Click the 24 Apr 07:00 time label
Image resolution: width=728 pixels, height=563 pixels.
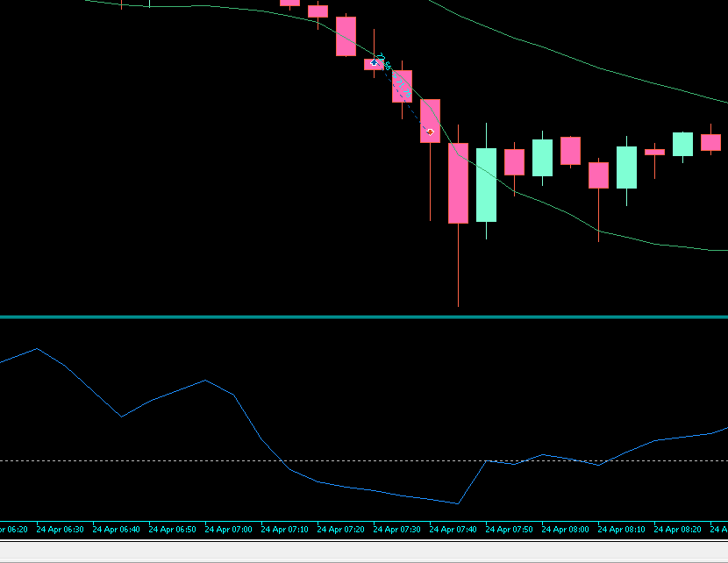click(x=228, y=530)
